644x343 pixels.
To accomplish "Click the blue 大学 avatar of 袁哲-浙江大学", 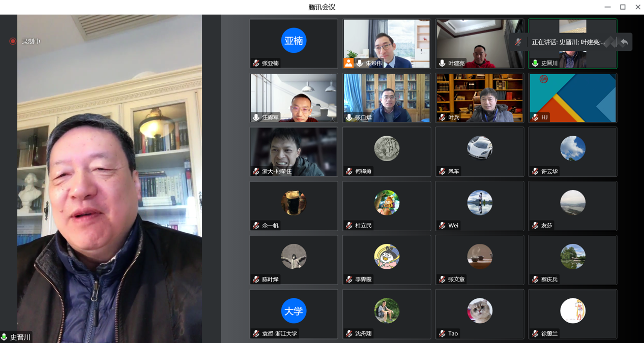I will point(294,310).
